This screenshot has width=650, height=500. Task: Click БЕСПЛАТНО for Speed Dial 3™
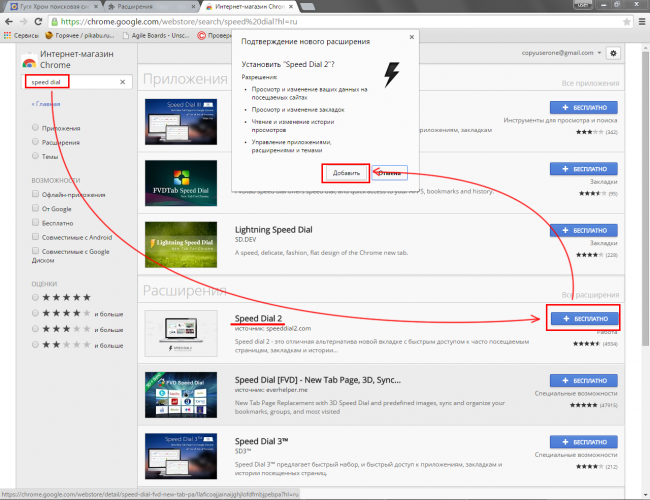[584, 442]
